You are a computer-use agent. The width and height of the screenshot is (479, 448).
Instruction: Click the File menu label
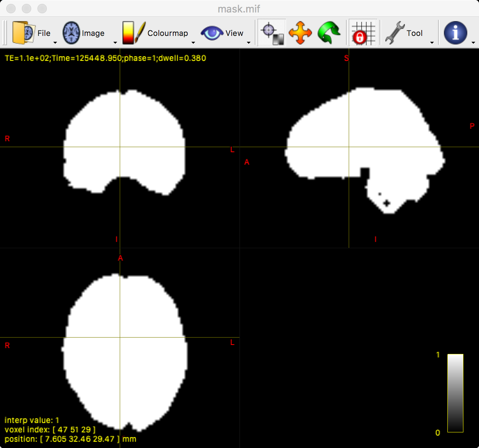click(44, 33)
